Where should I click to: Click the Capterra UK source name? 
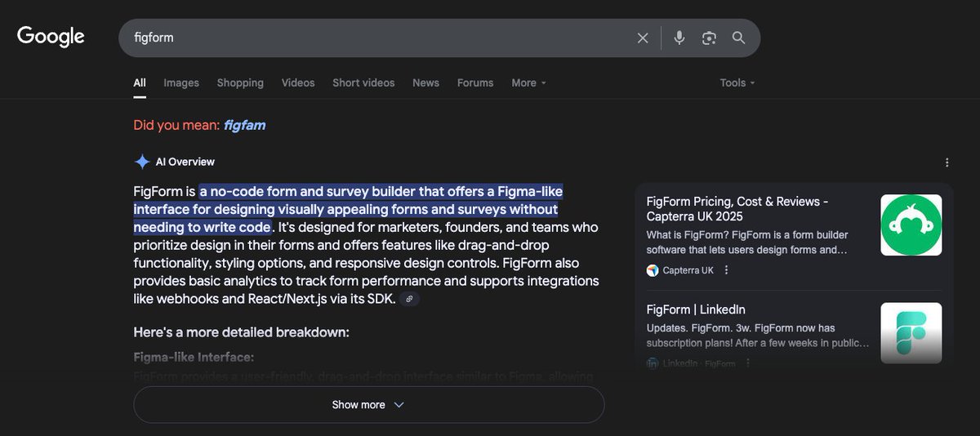point(688,270)
